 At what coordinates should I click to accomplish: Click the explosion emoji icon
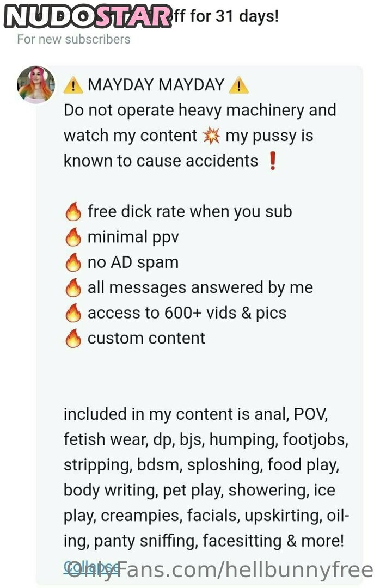[211, 136]
